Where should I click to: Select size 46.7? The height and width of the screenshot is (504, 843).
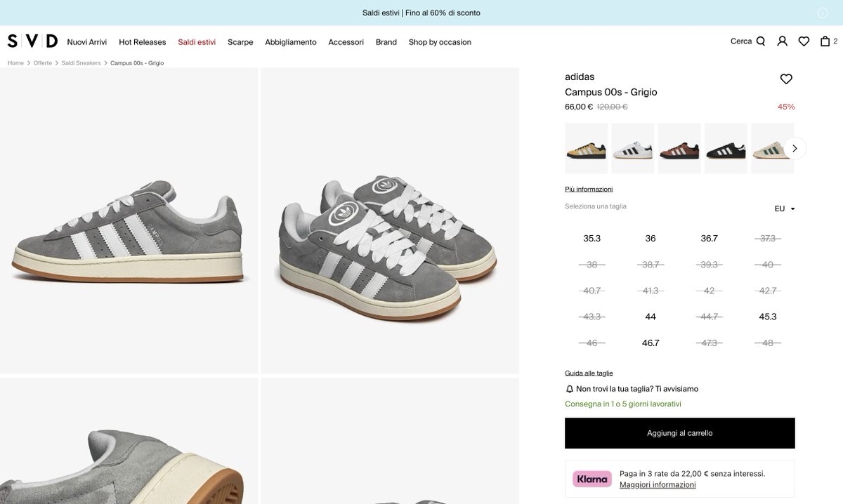tap(651, 343)
